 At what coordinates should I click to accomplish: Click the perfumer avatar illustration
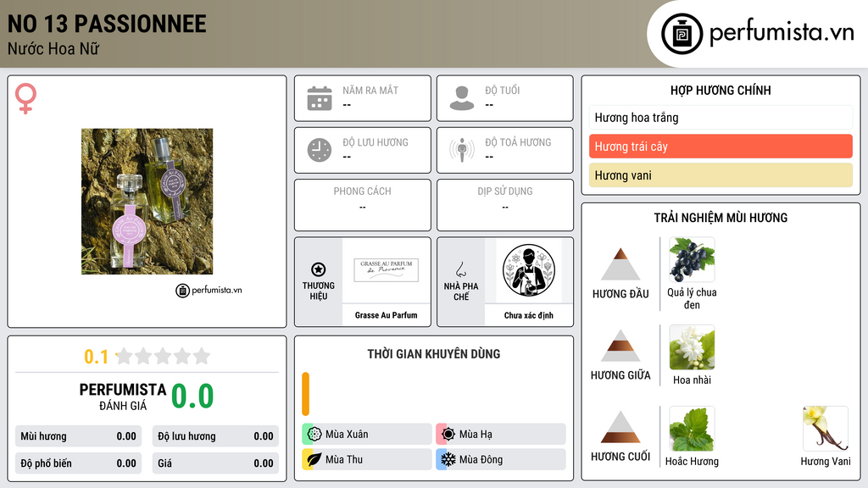[529, 270]
